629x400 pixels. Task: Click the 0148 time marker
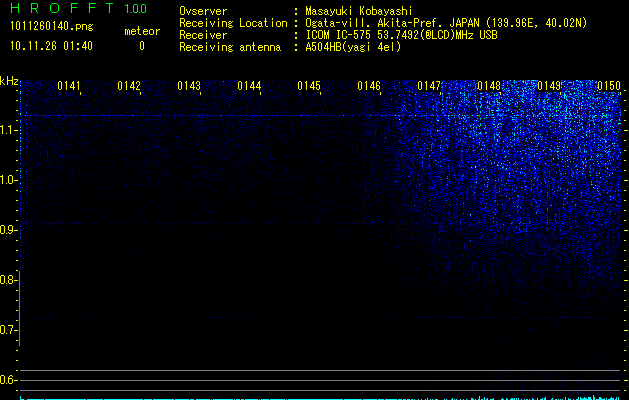coord(489,86)
